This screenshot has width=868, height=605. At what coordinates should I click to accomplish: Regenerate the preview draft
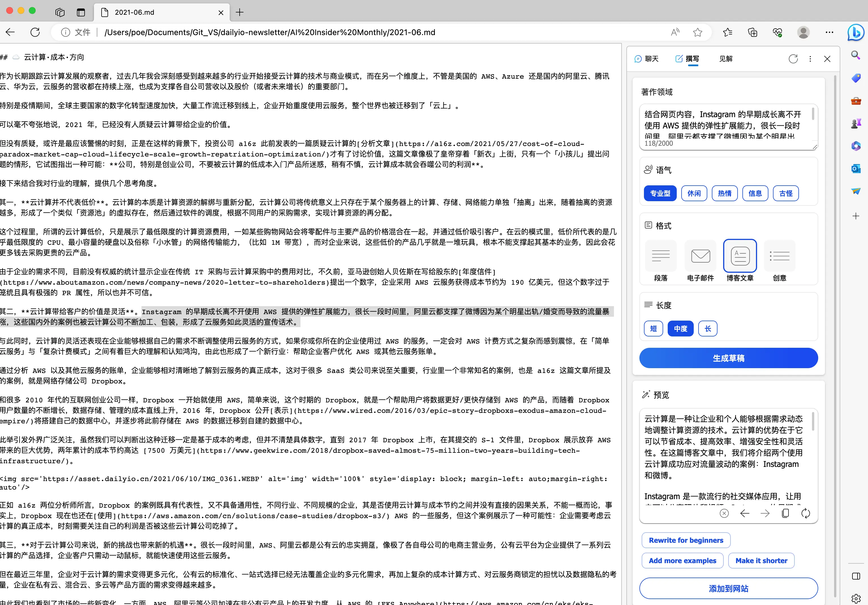(x=806, y=513)
